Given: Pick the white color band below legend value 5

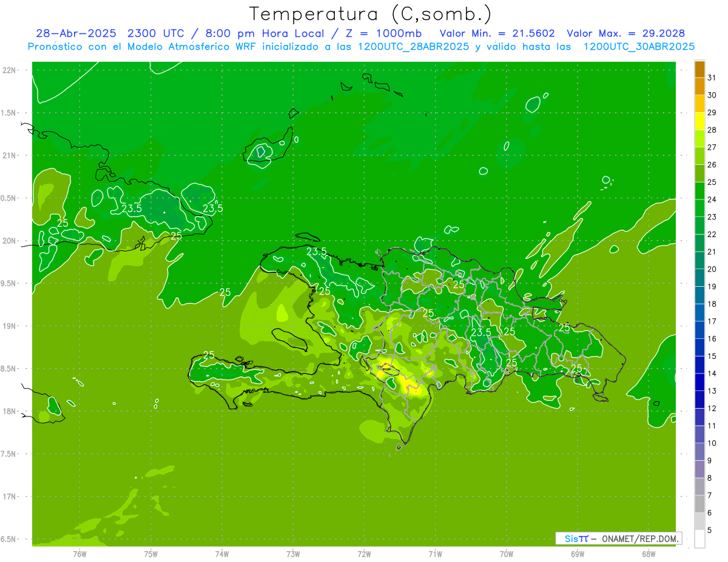Looking at the screenshot, I should (699, 539).
